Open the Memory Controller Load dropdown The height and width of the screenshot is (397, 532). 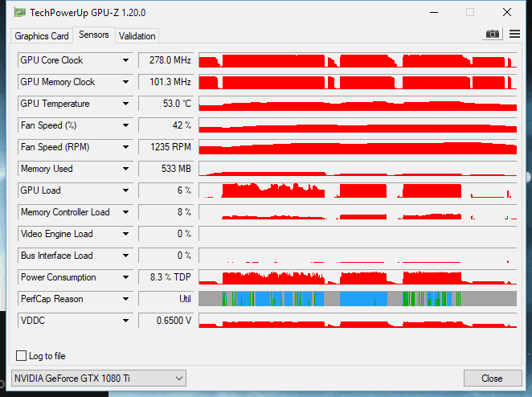pyautogui.click(x=126, y=212)
